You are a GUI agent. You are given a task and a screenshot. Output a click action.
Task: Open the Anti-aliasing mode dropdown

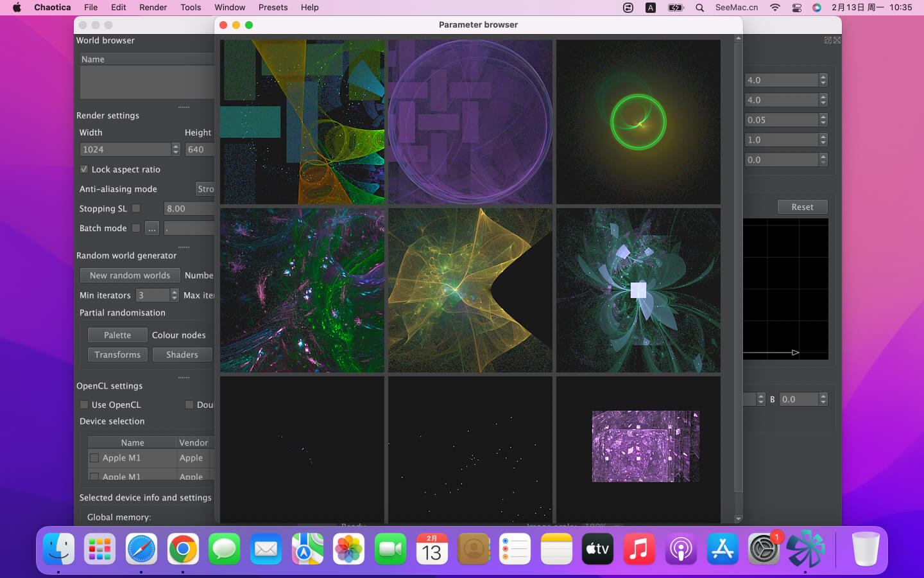(205, 189)
